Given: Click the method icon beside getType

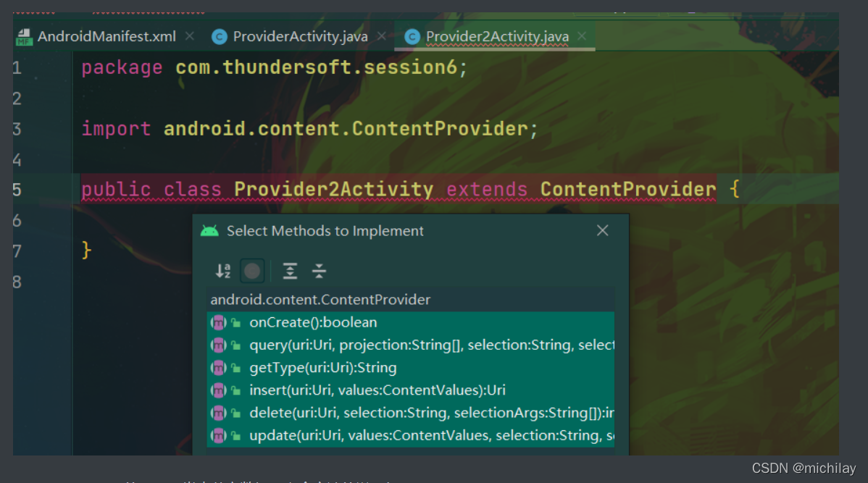Looking at the screenshot, I should pyautogui.click(x=219, y=368).
